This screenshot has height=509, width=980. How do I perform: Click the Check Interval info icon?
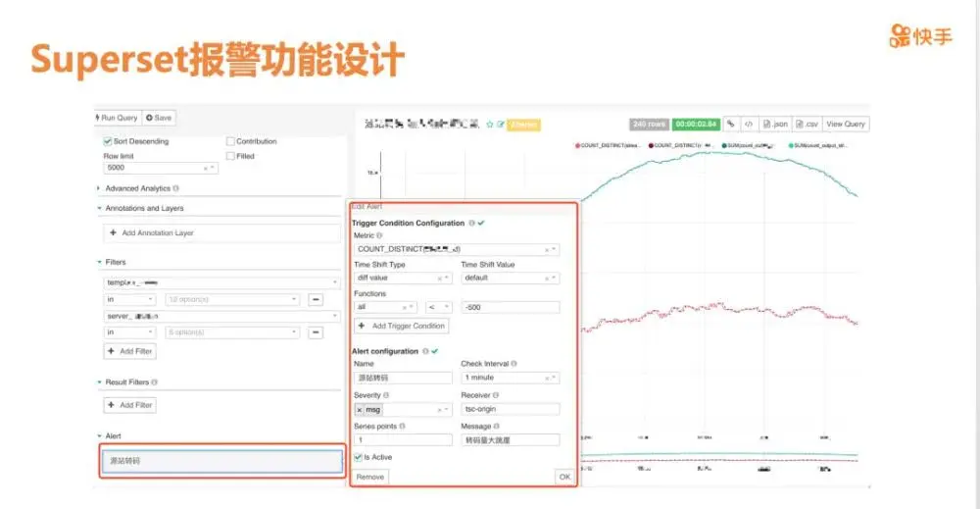click(514, 364)
